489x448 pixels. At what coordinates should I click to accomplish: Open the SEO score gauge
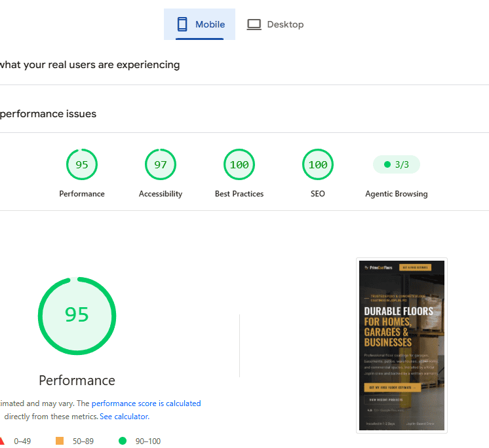coord(318,164)
